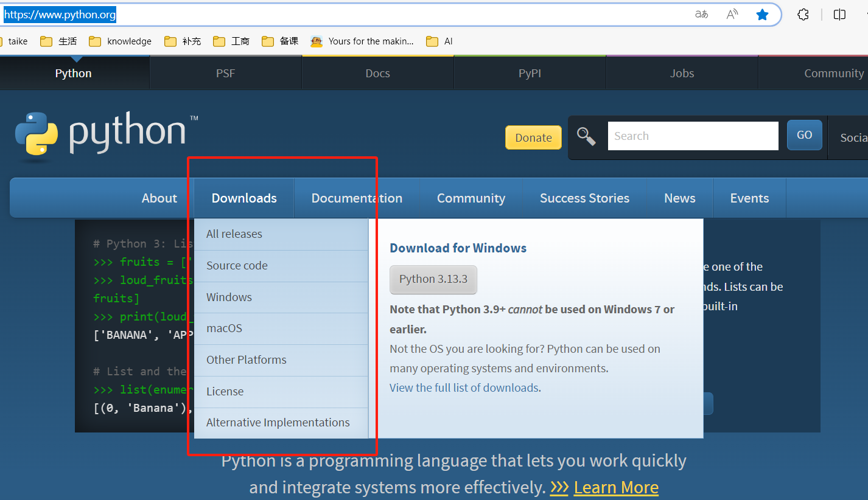This screenshot has height=500, width=868.
Task: Click the Search input field
Action: click(693, 136)
